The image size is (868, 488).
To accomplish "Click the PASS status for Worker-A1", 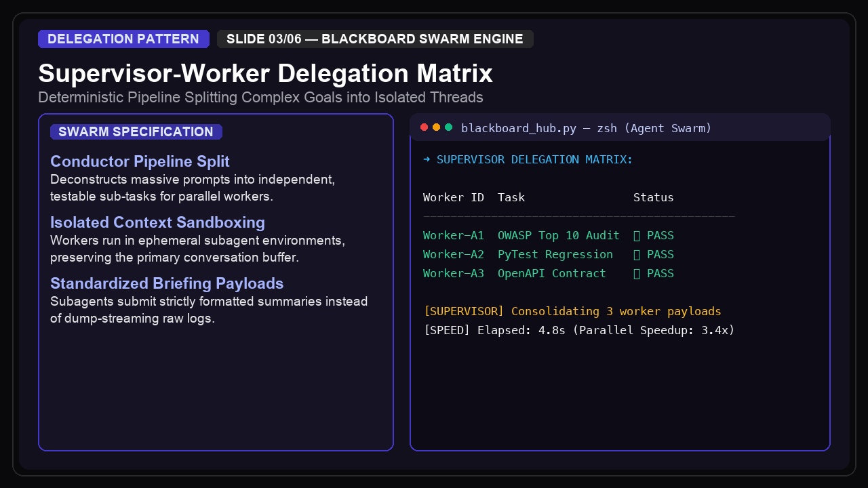I will [x=654, y=236].
